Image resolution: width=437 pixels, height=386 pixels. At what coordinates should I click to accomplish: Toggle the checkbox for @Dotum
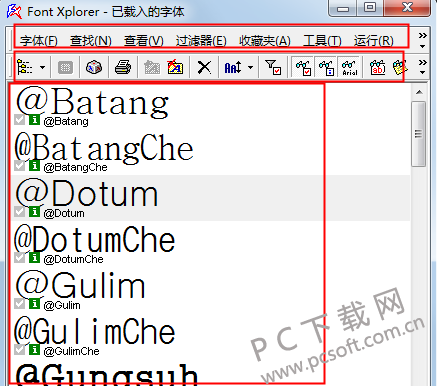[x=19, y=212]
